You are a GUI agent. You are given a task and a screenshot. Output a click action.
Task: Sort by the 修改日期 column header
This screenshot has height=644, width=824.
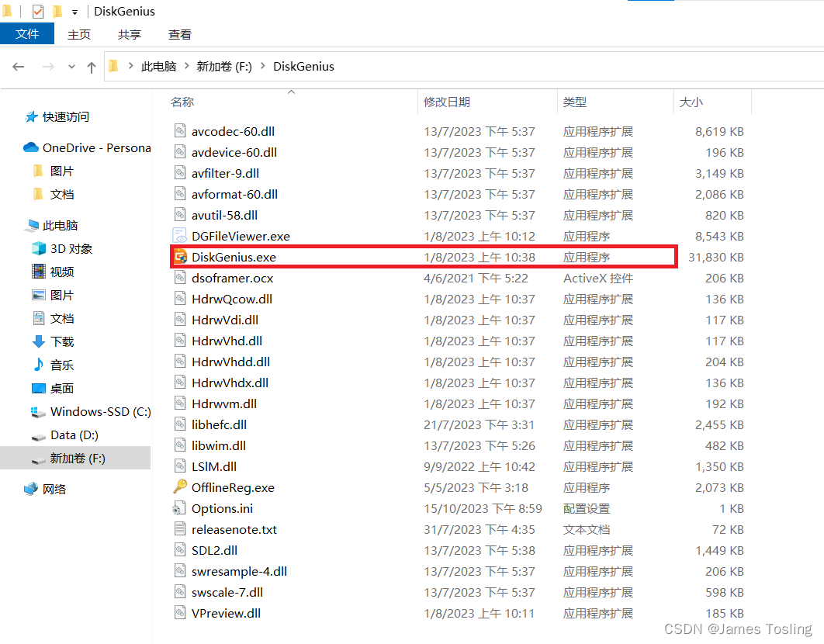click(x=447, y=102)
